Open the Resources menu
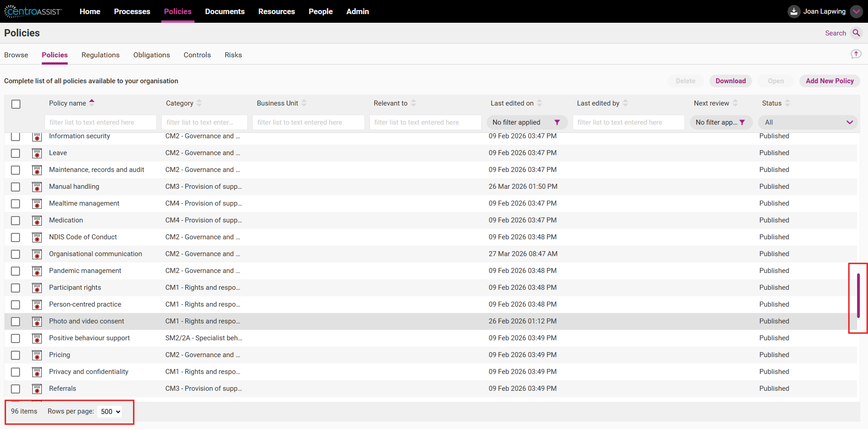The image size is (868, 429). 277,11
